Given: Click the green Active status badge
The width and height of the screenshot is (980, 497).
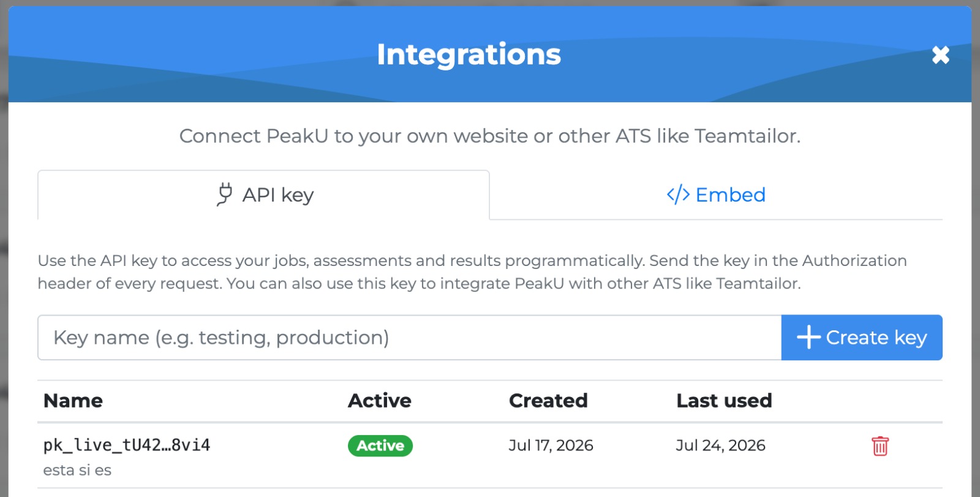Looking at the screenshot, I should tap(380, 446).
